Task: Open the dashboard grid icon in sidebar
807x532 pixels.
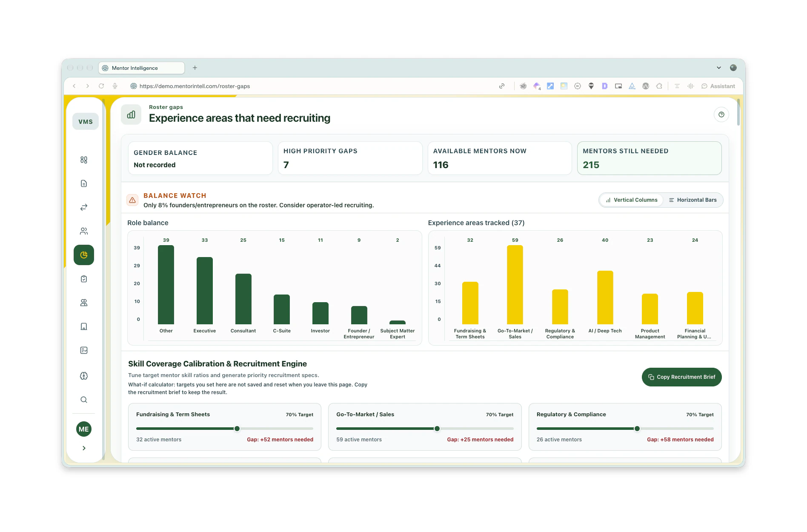Action: [84, 160]
